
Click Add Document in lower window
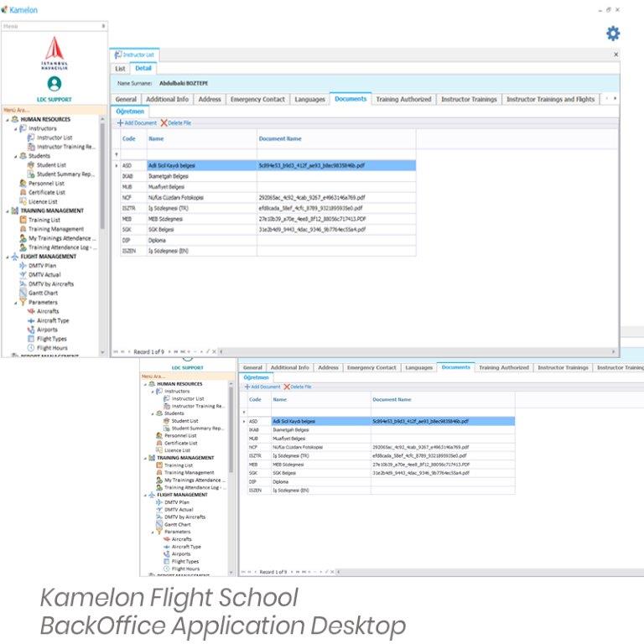[x=262, y=387]
